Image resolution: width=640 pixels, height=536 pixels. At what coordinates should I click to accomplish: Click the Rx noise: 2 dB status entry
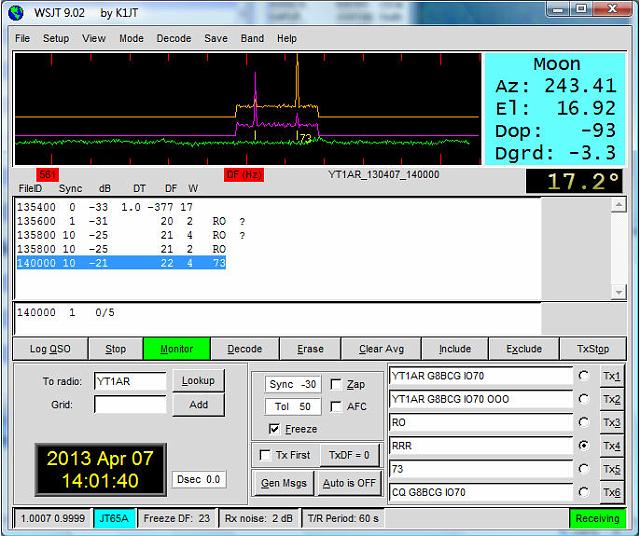pos(259,518)
